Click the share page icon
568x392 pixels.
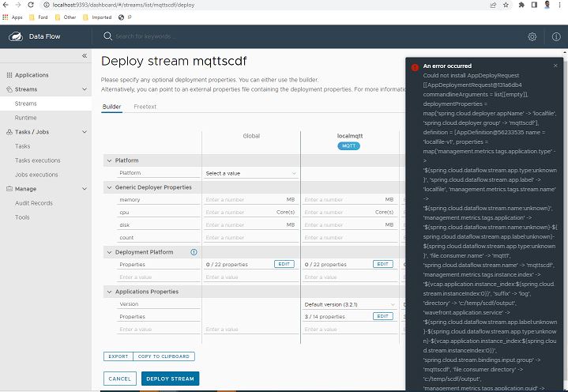pos(493,5)
